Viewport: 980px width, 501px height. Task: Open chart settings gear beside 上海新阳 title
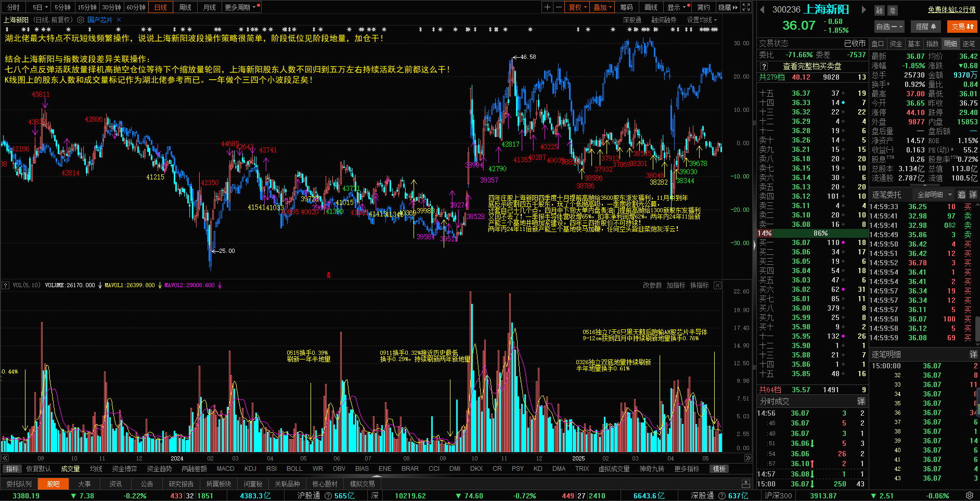pyautogui.click(x=81, y=20)
